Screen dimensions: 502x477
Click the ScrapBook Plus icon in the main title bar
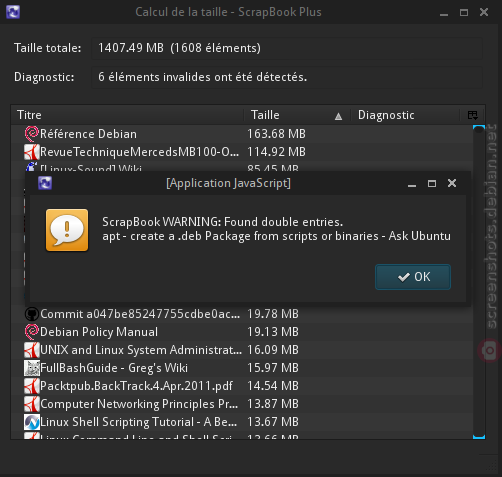(13, 12)
